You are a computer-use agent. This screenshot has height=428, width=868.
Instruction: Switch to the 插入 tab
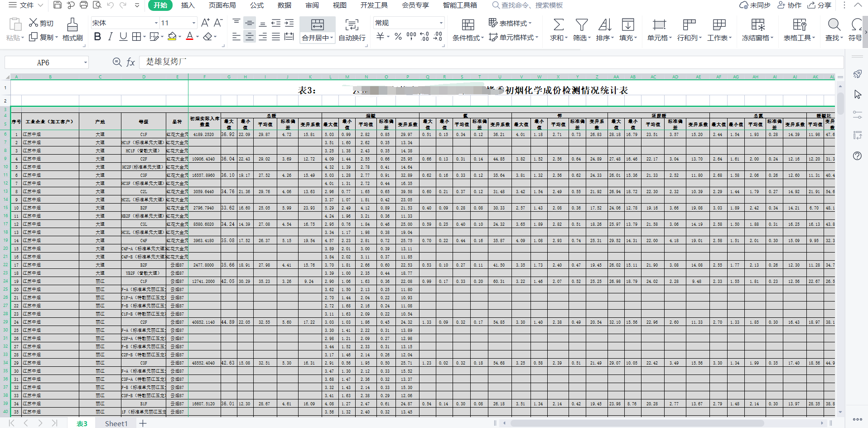tap(188, 5)
